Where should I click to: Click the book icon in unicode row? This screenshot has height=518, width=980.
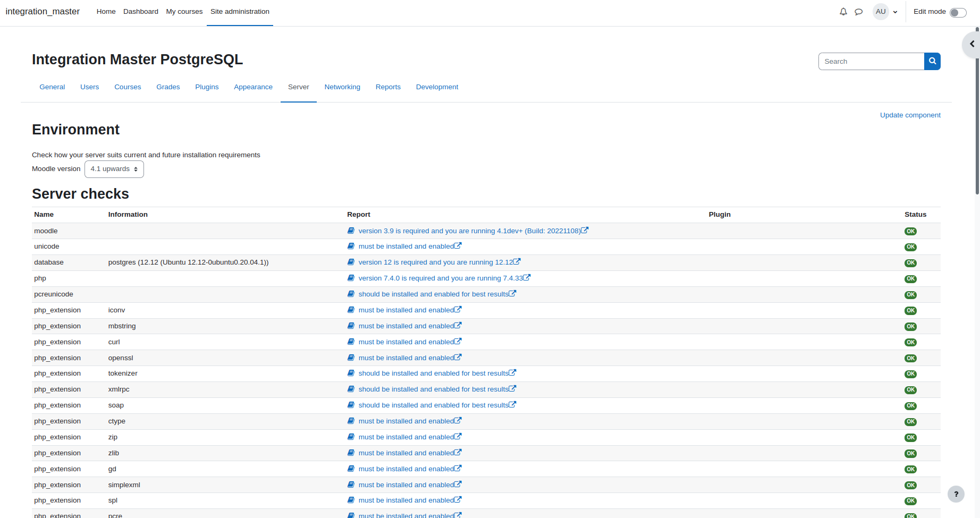coord(351,246)
